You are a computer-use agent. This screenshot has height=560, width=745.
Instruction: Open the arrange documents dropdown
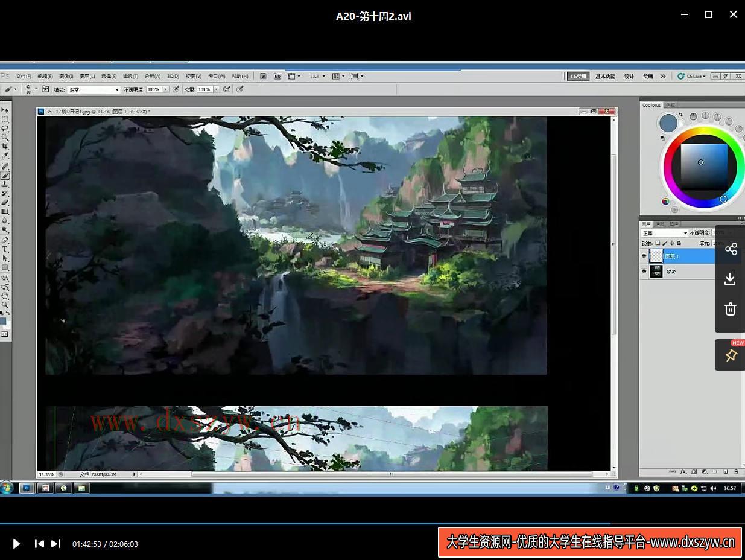click(338, 76)
